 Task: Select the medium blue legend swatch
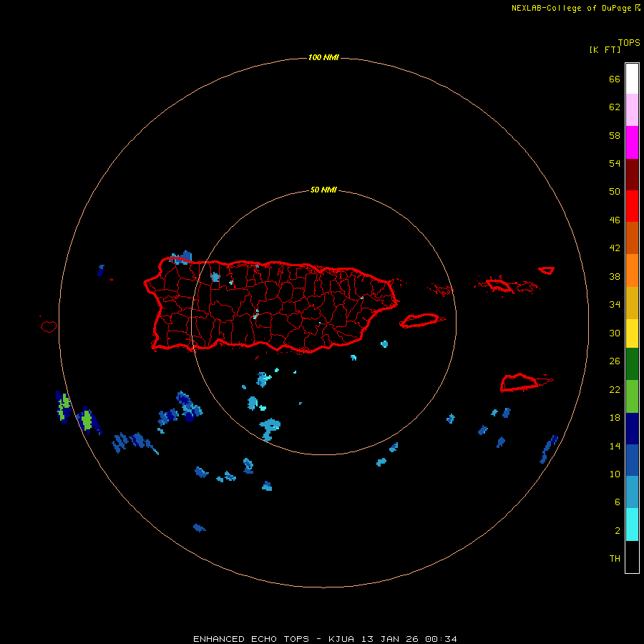632,460
